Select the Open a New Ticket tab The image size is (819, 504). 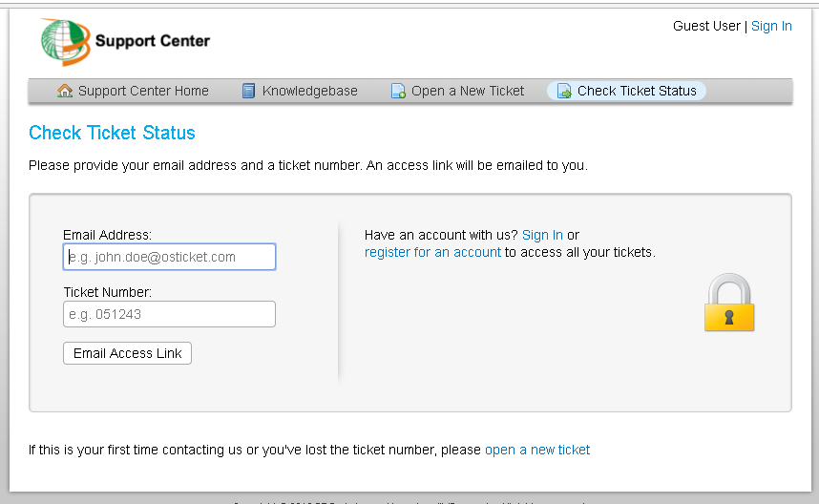click(468, 92)
